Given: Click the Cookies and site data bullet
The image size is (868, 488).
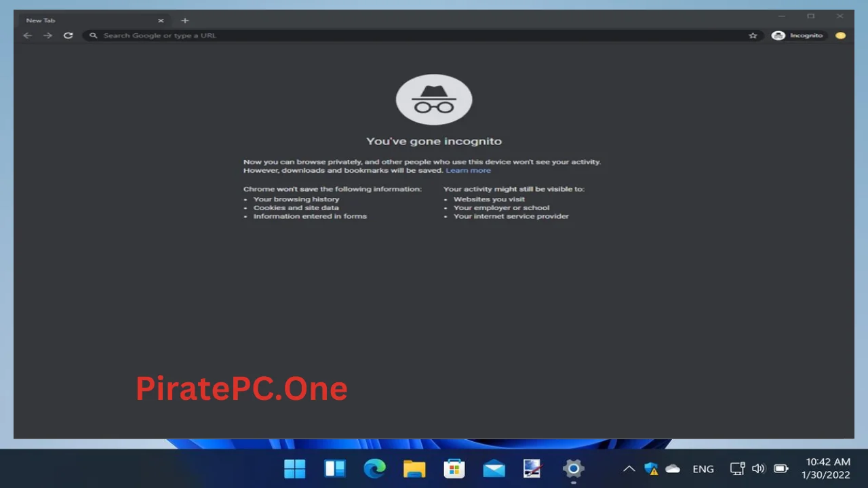Looking at the screenshot, I should tap(296, 207).
